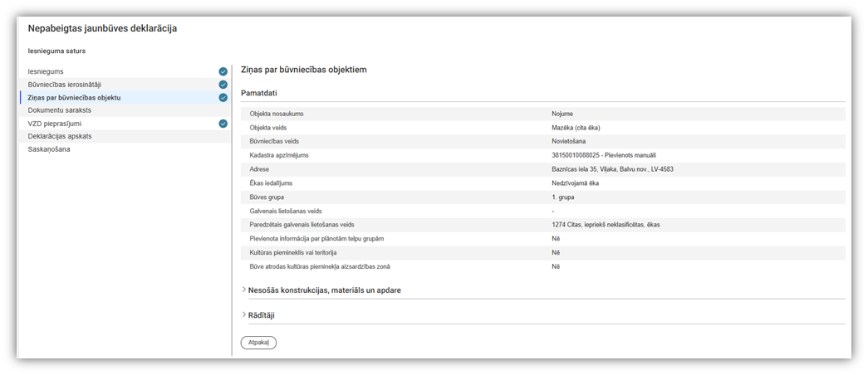Select the Objekta nosaukums value Nojume
The height and width of the screenshot is (375, 868).
(x=562, y=114)
